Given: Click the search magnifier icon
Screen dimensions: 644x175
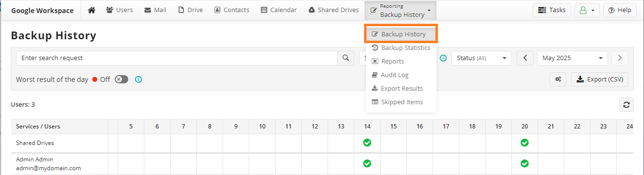Looking at the screenshot, I should click(346, 58).
